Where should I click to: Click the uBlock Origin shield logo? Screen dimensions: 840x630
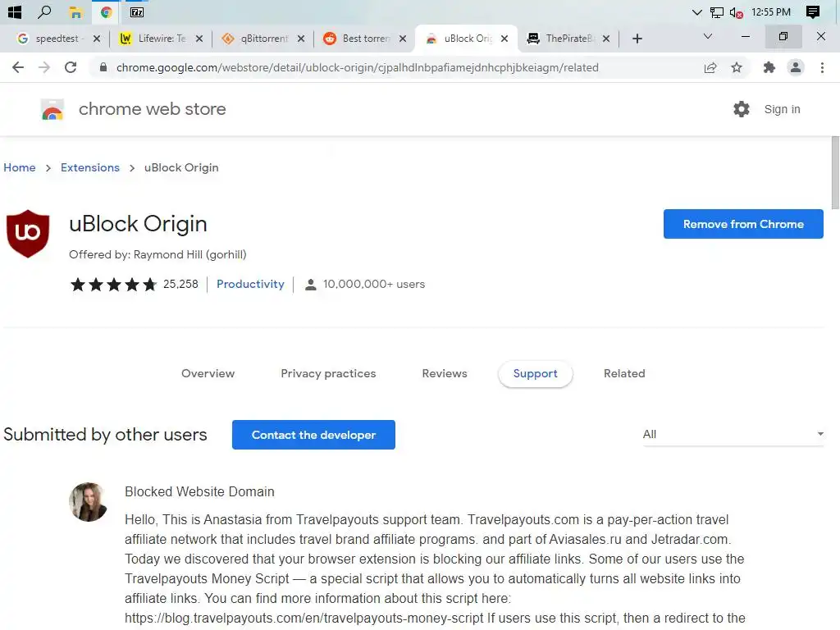point(28,234)
